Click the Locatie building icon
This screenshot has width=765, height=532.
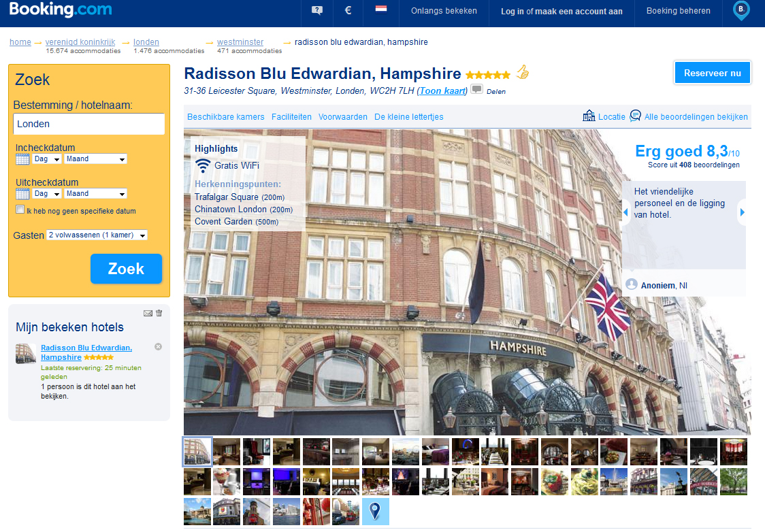[x=589, y=116]
